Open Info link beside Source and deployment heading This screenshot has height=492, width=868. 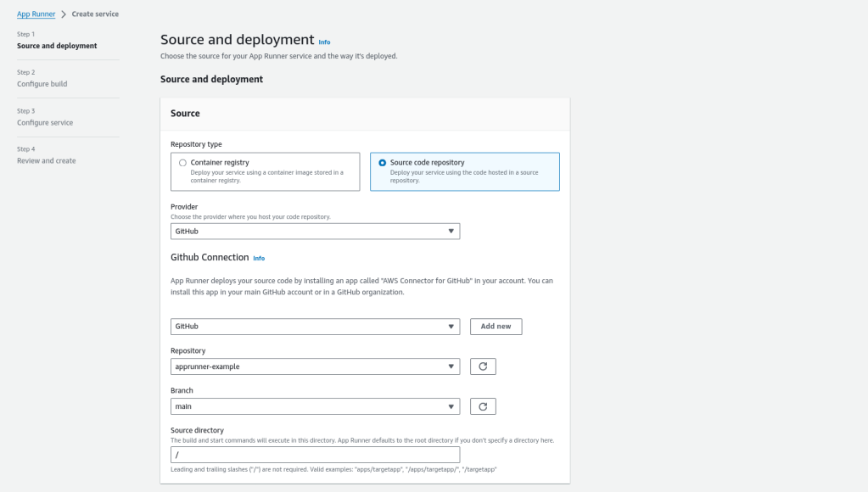tap(324, 41)
